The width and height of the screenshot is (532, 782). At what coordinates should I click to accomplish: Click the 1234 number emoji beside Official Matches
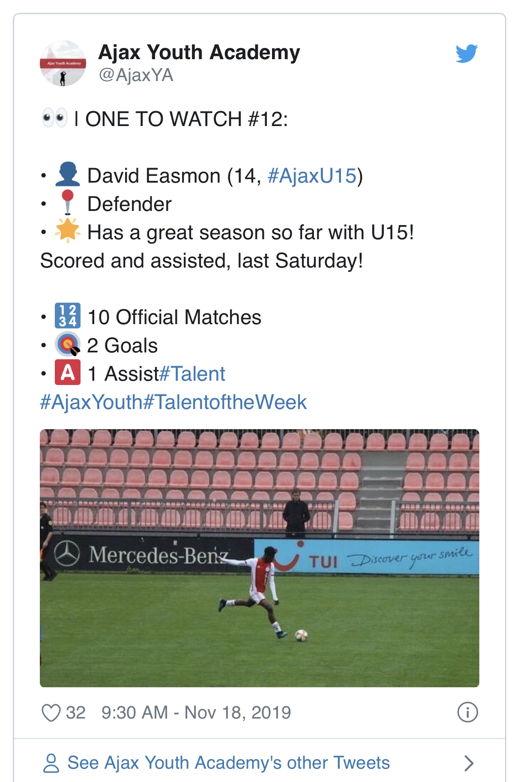[68, 316]
